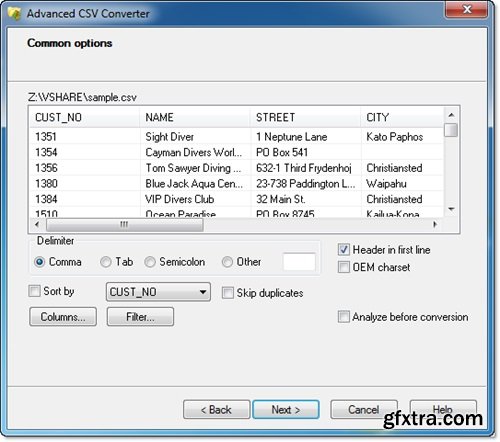This screenshot has width=500, height=442.
Task: Click the 23-738 Paddington L... cell
Action: (x=306, y=184)
